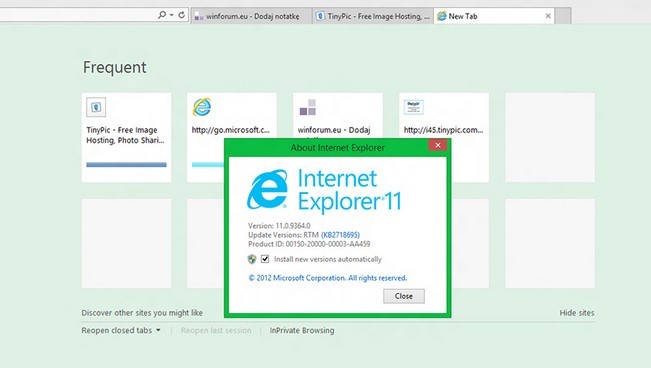Click the Internet Explorer 11 logo in dialog
The image size is (651, 368).
tap(324, 190)
